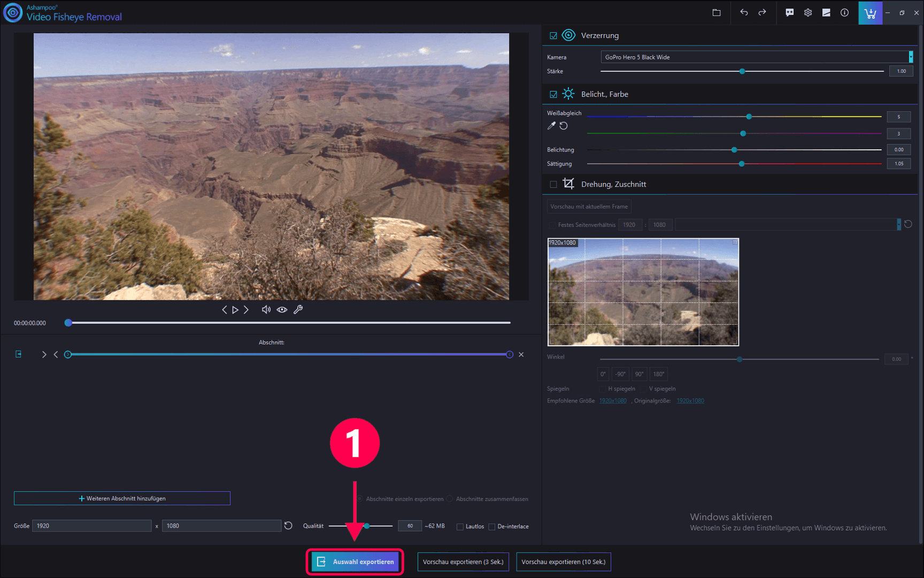
Task: Click the Belicht., Farbe sun icon
Action: point(568,94)
